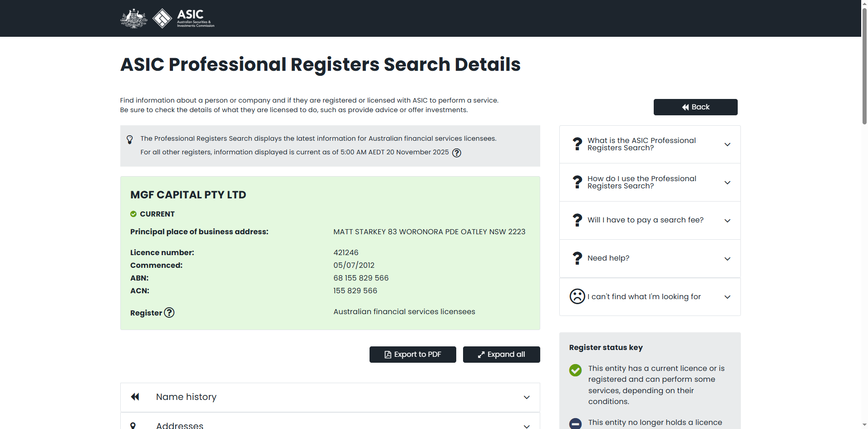
Task: Click green tick icon in Register status key
Action: tap(575, 370)
